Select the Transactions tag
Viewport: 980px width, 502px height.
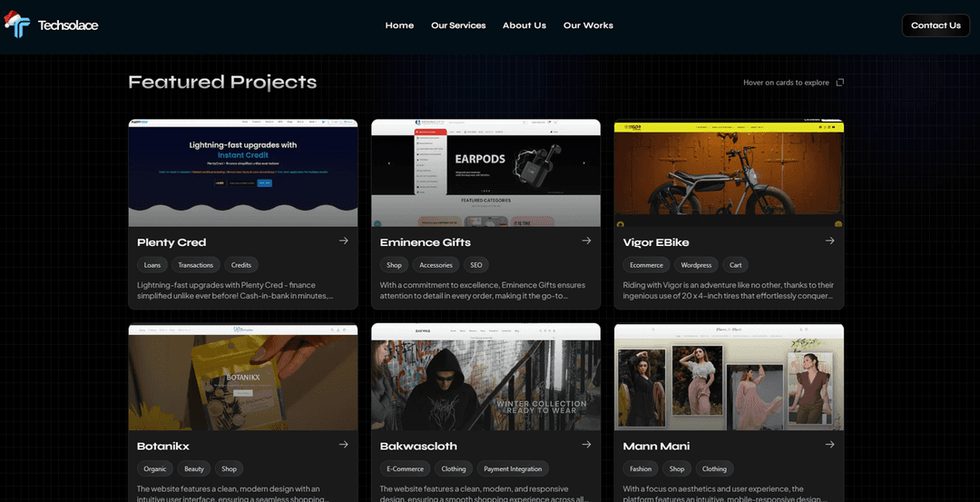click(196, 265)
